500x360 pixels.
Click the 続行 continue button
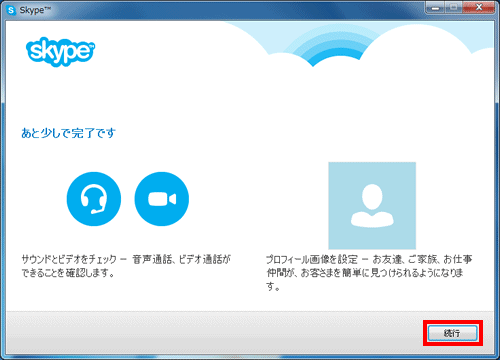point(452,333)
